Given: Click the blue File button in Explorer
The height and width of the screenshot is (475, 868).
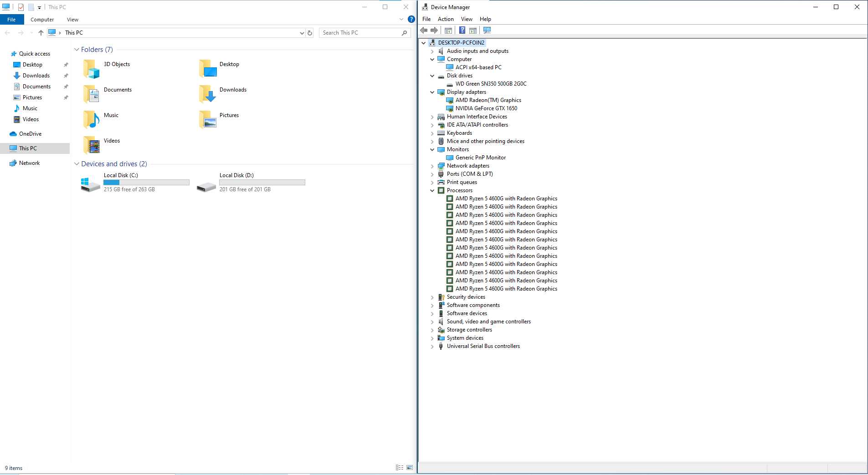Looking at the screenshot, I should (x=11, y=20).
